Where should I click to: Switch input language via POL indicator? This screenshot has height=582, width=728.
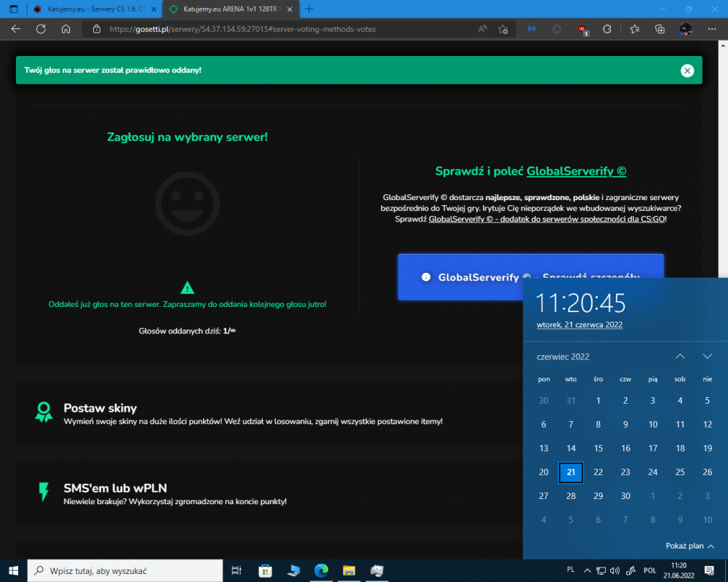click(650, 570)
